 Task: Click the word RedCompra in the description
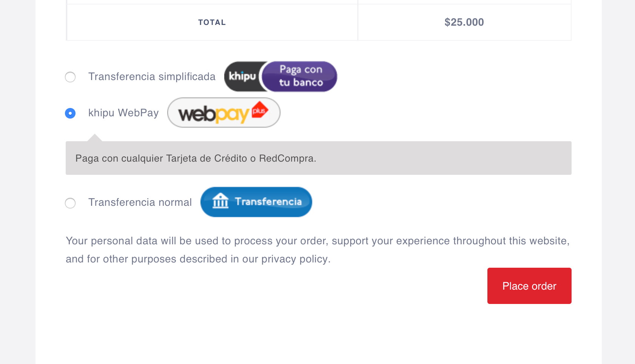pyautogui.click(x=287, y=158)
